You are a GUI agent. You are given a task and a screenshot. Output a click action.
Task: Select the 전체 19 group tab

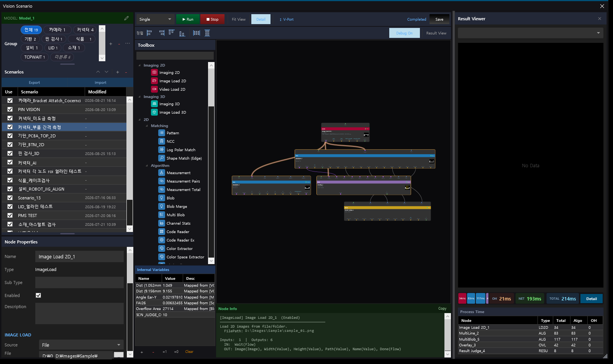[x=31, y=30]
